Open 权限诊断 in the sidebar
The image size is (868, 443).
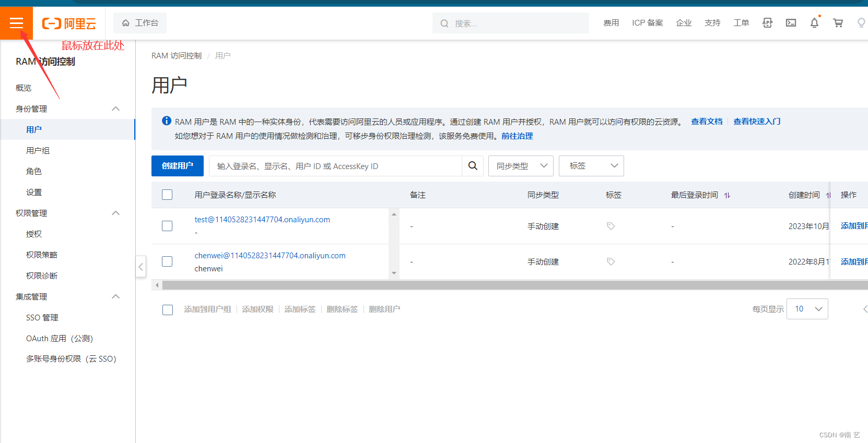(42, 276)
